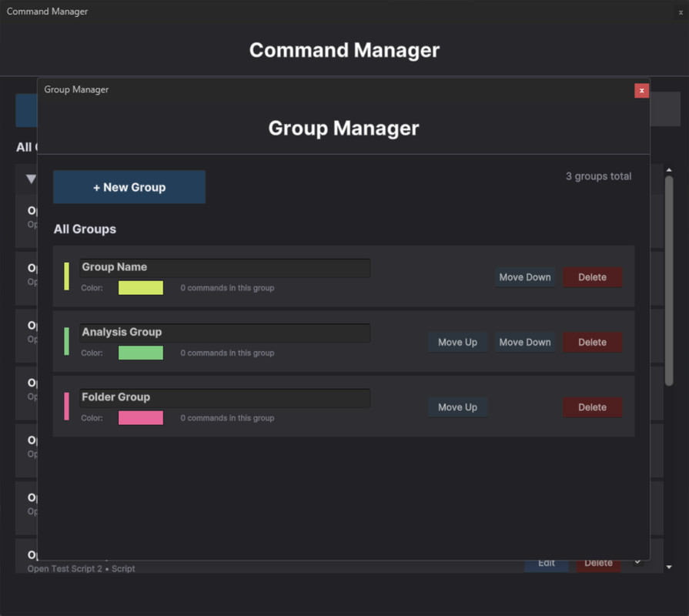Open the yellow color swatch for Group Name
The image size is (689, 616).
click(140, 287)
